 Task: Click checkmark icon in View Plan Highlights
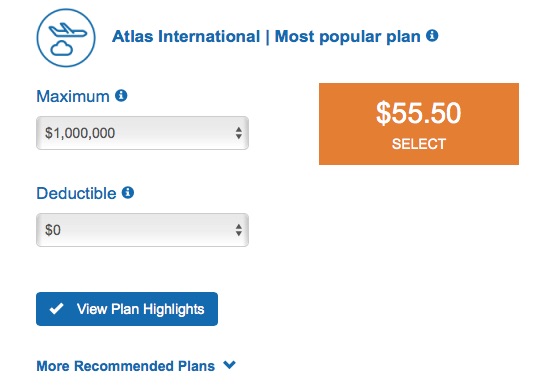(56, 309)
